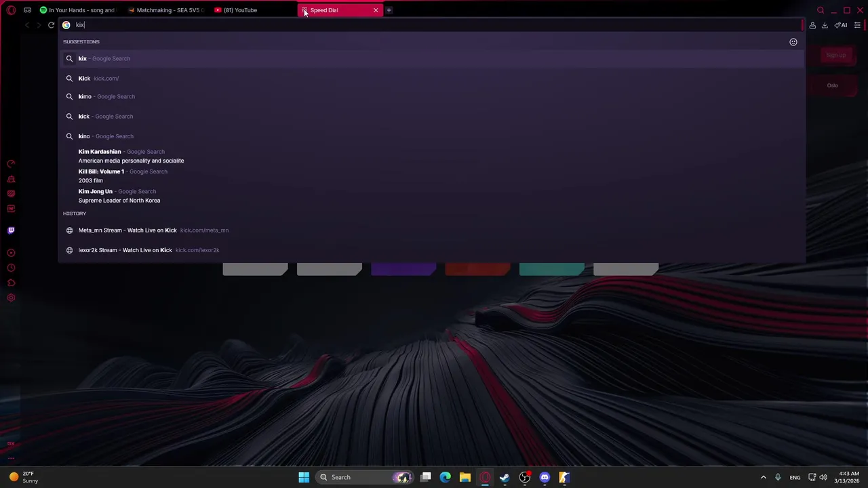The image size is (868, 488).
Task: Open the AI assistant toolbar button
Action: (x=841, y=25)
